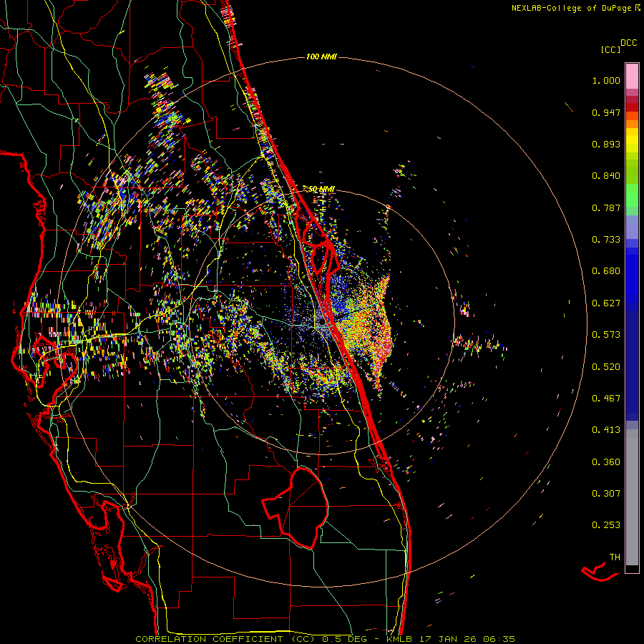Click the CORRELATION COEFFICIENT caption text
Image resolution: width=644 pixels, height=644 pixels.
209,639
